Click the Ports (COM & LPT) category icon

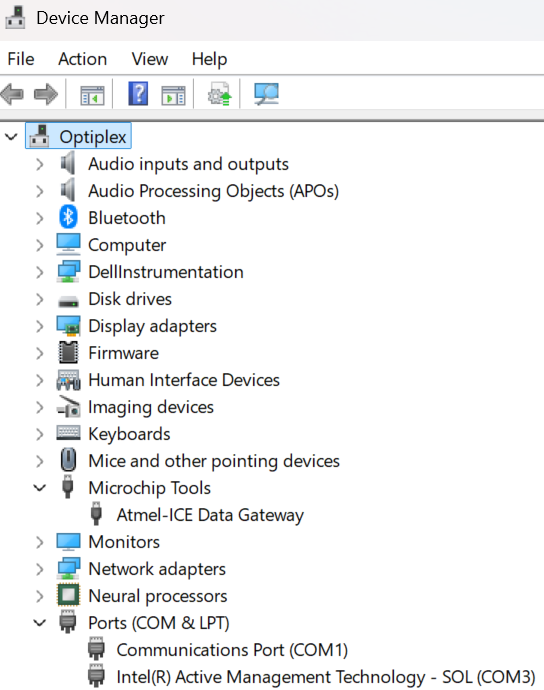pyautogui.click(x=68, y=622)
